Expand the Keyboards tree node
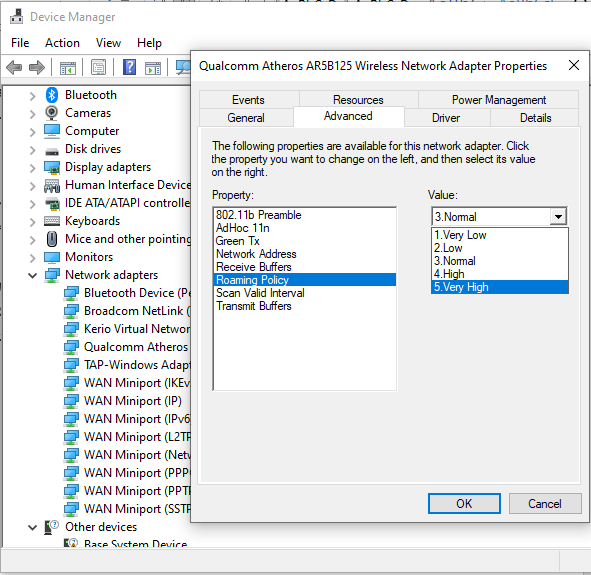The width and height of the screenshot is (591, 575). pos(32,222)
